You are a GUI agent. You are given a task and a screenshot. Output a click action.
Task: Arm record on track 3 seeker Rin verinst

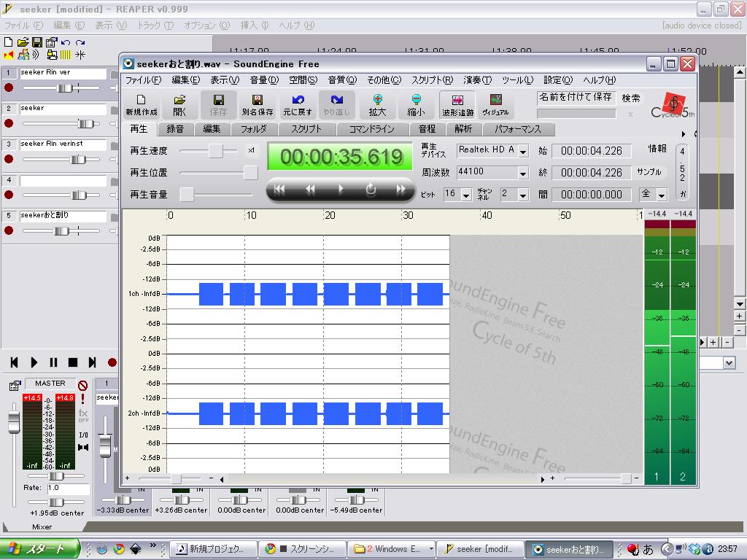pyautogui.click(x=9, y=159)
